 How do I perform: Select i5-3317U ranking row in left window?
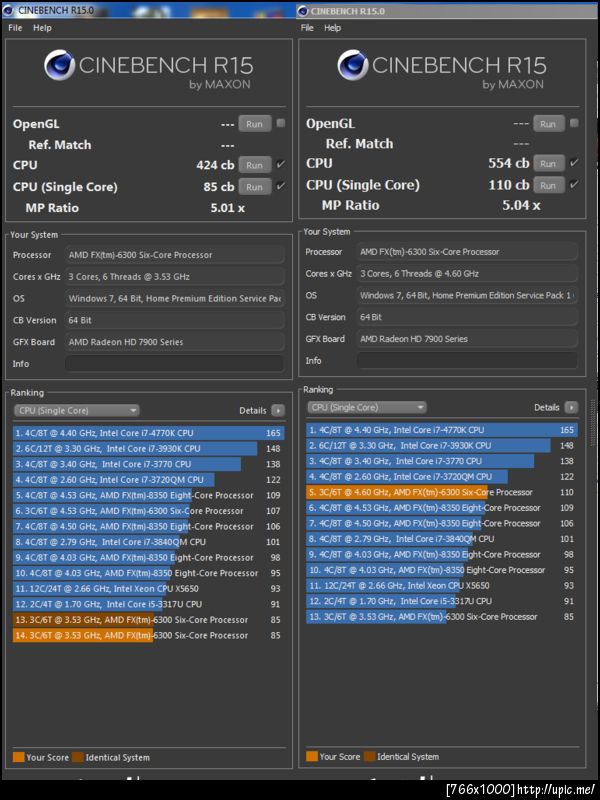(x=148, y=604)
